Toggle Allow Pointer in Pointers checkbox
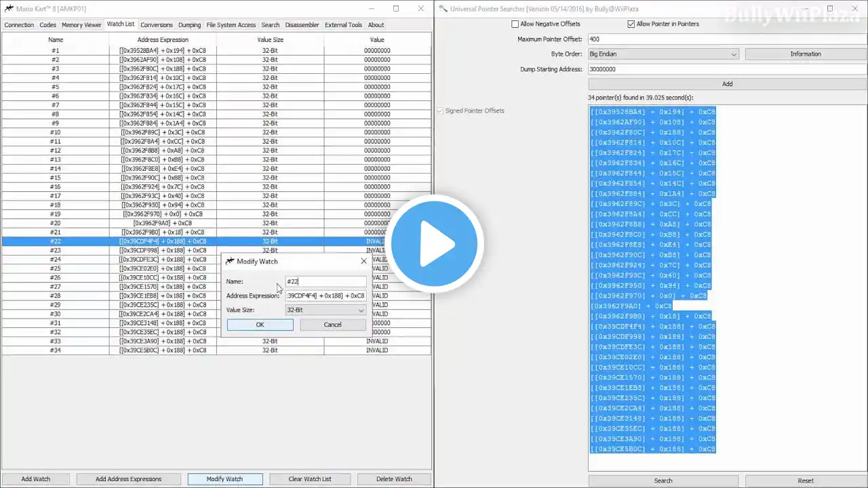Image resolution: width=868 pixels, height=488 pixels. pyautogui.click(x=631, y=24)
